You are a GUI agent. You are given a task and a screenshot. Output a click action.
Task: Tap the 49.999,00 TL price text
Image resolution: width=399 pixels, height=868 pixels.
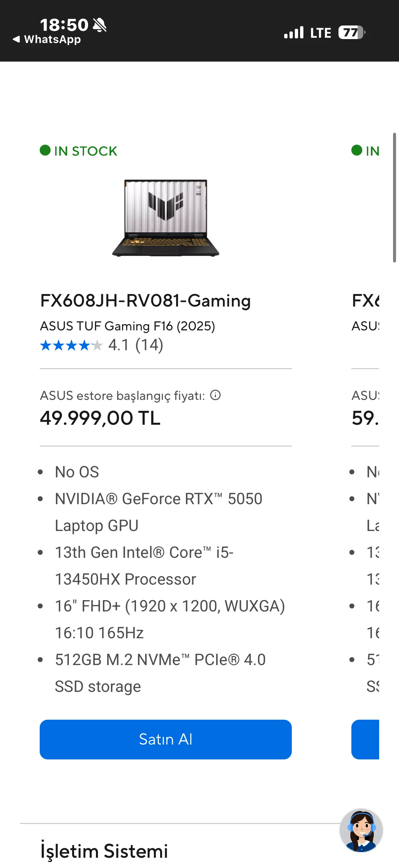(100, 418)
